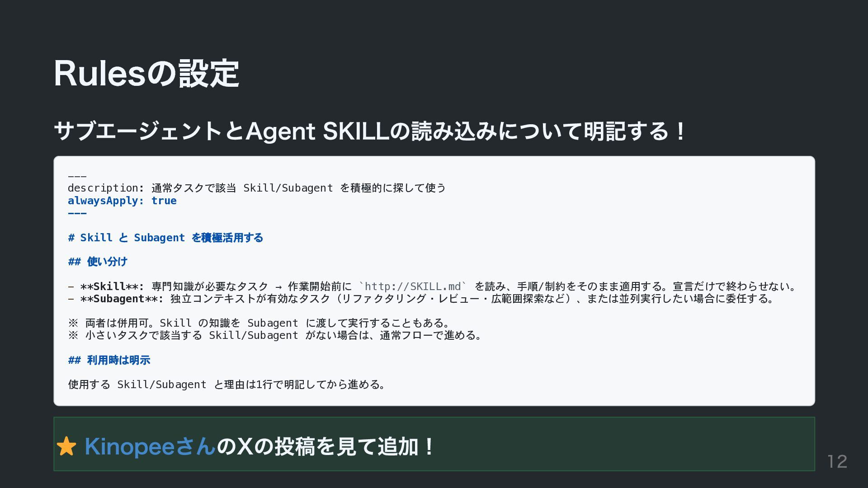Image resolution: width=868 pixels, height=488 pixels.
Task: Select the alwaysApply: true line
Action: pos(122,201)
